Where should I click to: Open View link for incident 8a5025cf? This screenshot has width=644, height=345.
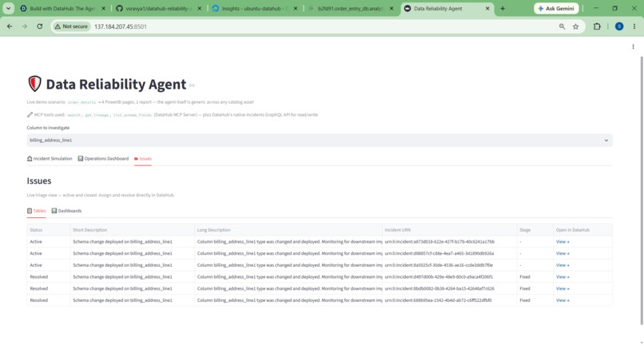pyautogui.click(x=563, y=265)
